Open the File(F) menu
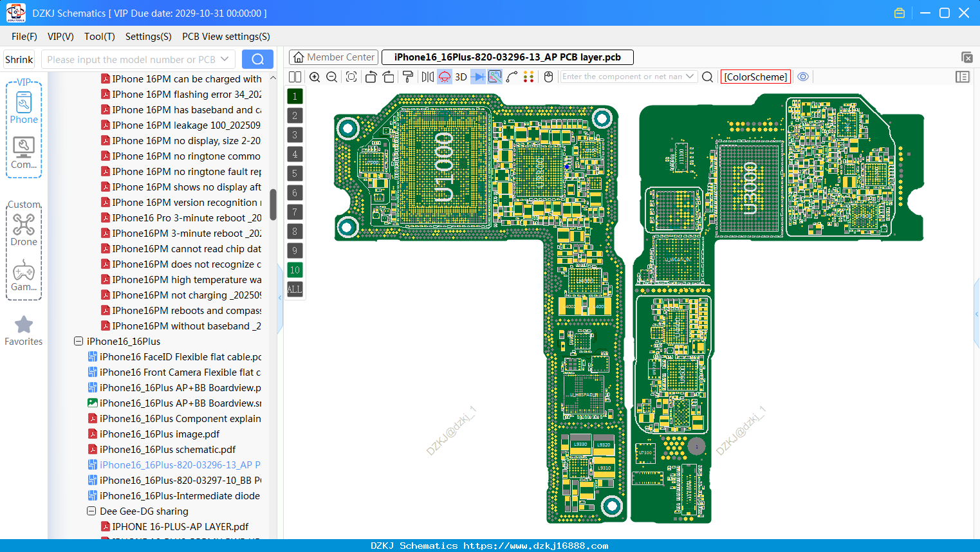The image size is (980, 552). point(24,37)
